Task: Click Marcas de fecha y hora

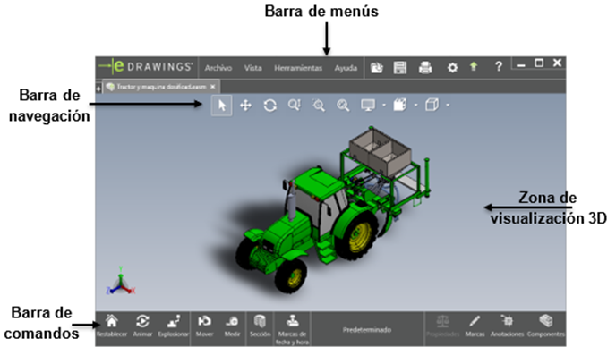Action: click(x=292, y=329)
